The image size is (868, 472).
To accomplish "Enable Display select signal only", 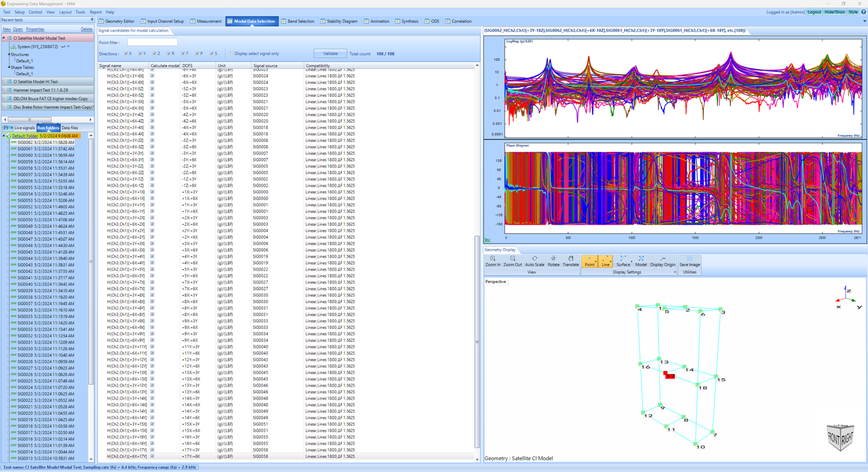I will (x=231, y=53).
